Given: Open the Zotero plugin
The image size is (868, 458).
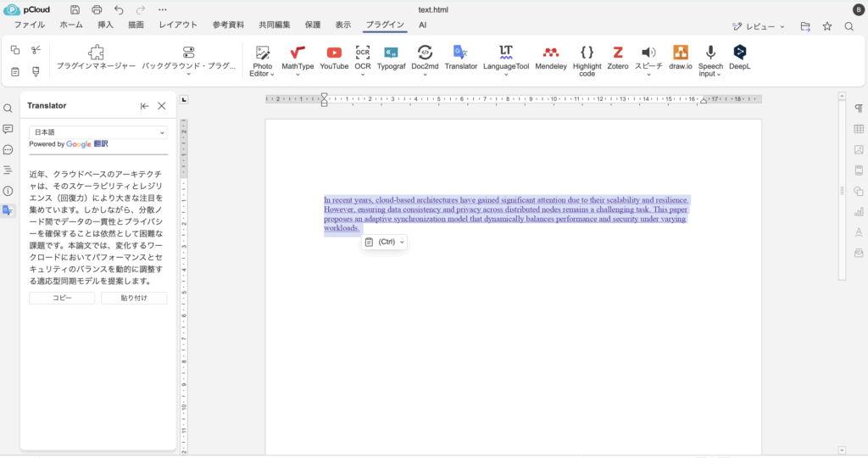Looking at the screenshot, I should [618, 53].
